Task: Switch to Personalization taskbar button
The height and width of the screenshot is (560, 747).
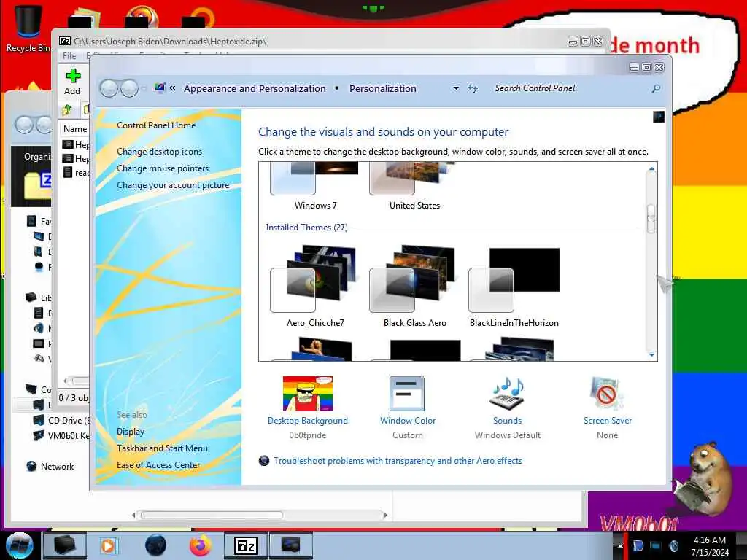Action: pyautogui.click(x=290, y=545)
